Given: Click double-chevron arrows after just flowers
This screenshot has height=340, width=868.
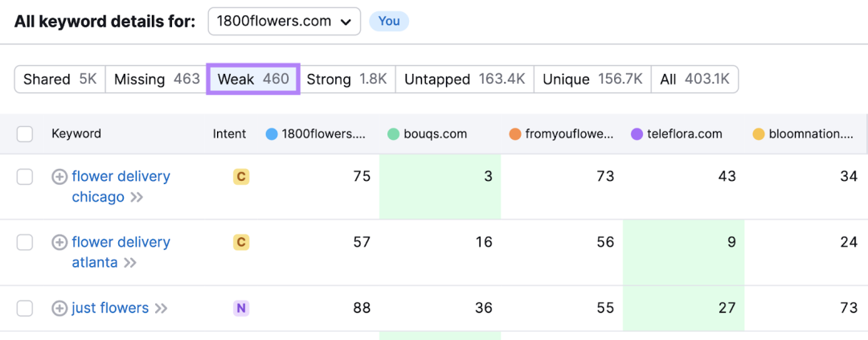Looking at the screenshot, I should tap(161, 308).
